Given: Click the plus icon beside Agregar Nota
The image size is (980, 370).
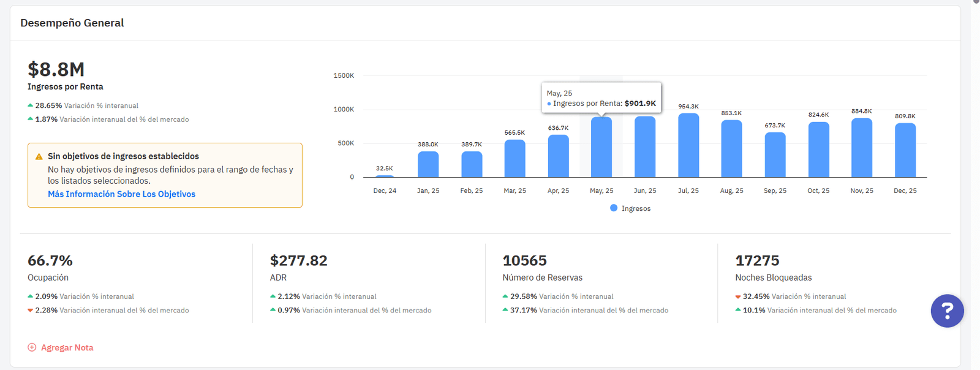Looking at the screenshot, I should [32, 347].
